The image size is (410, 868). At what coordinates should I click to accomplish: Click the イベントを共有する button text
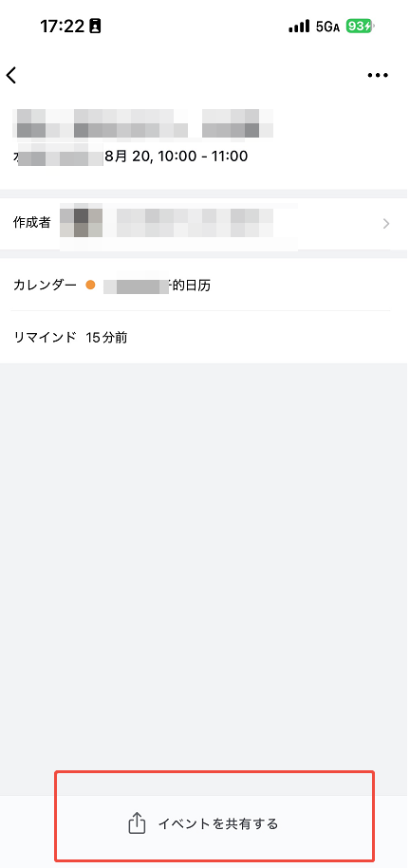click(217, 823)
